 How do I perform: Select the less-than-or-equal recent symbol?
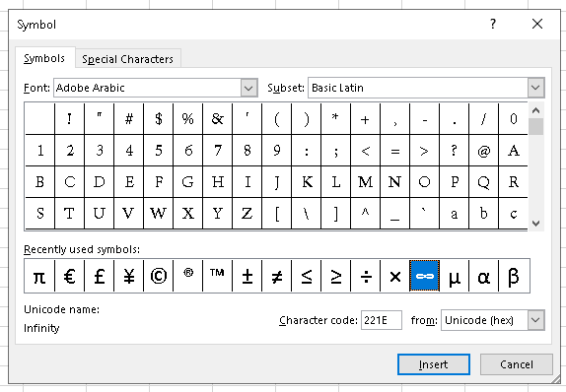pyautogui.click(x=306, y=276)
